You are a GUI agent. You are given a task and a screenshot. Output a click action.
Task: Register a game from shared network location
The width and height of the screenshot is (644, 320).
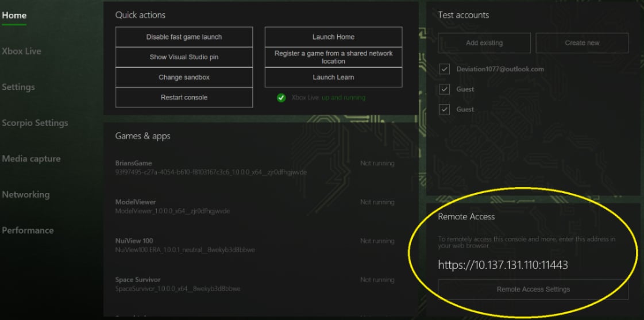point(334,57)
